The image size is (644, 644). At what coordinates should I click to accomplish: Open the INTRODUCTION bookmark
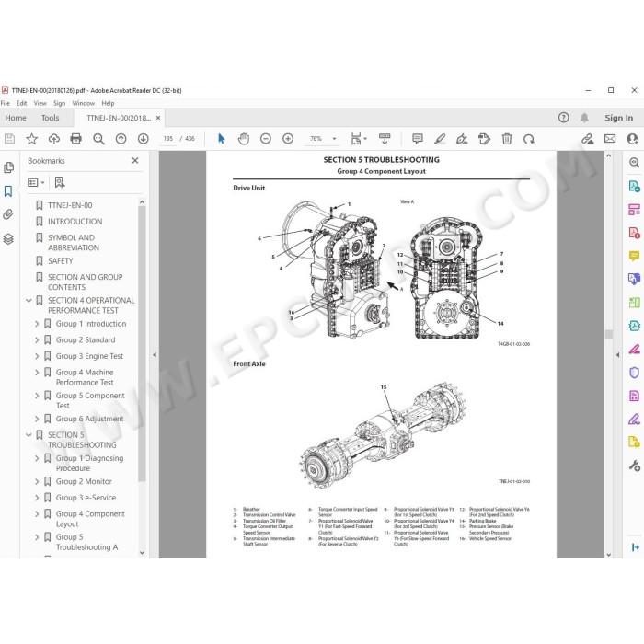75,222
